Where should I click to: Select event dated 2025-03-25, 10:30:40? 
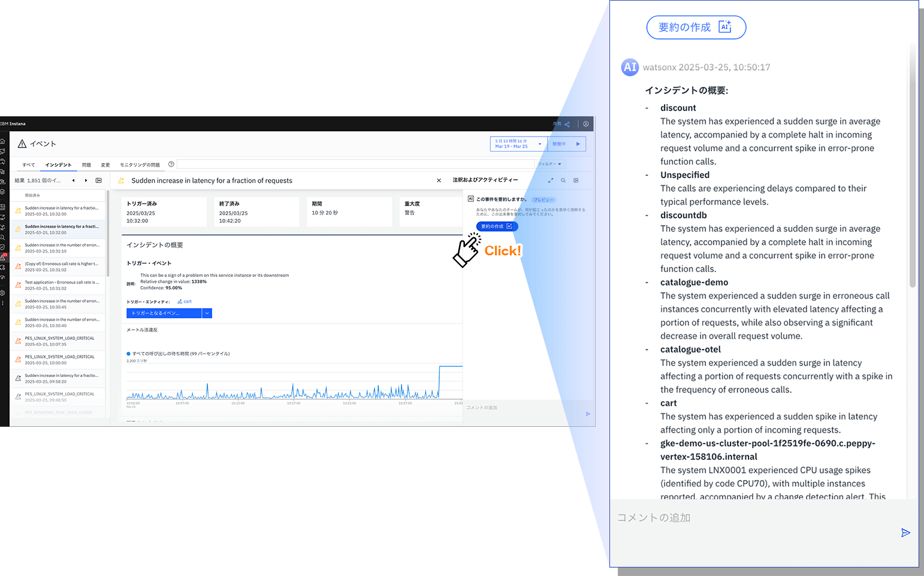coord(59,322)
